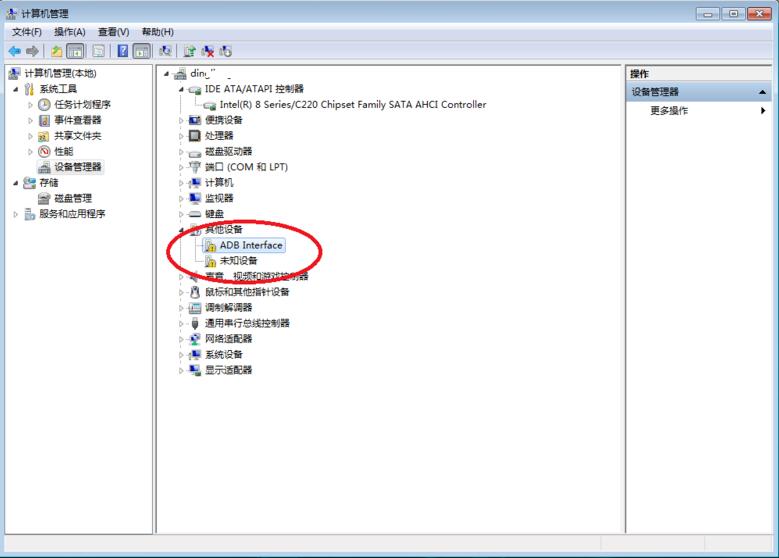Minimize the 计算机管理 window
The height and width of the screenshot is (558, 779).
click(x=707, y=14)
